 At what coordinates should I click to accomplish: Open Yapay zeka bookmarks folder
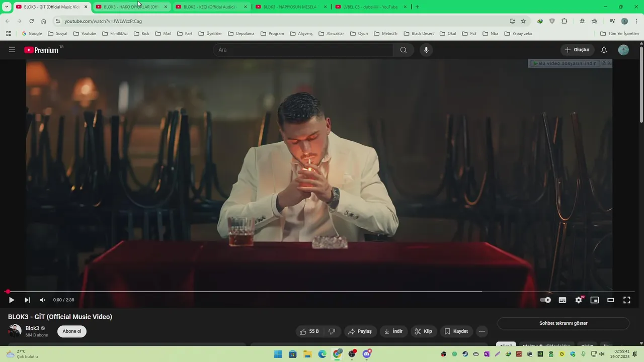pyautogui.click(x=518, y=34)
